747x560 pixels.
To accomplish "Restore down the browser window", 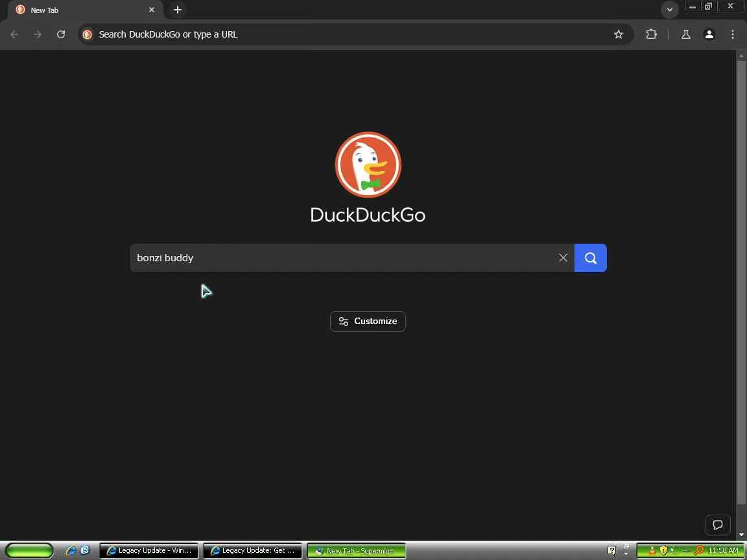I will point(708,6).
